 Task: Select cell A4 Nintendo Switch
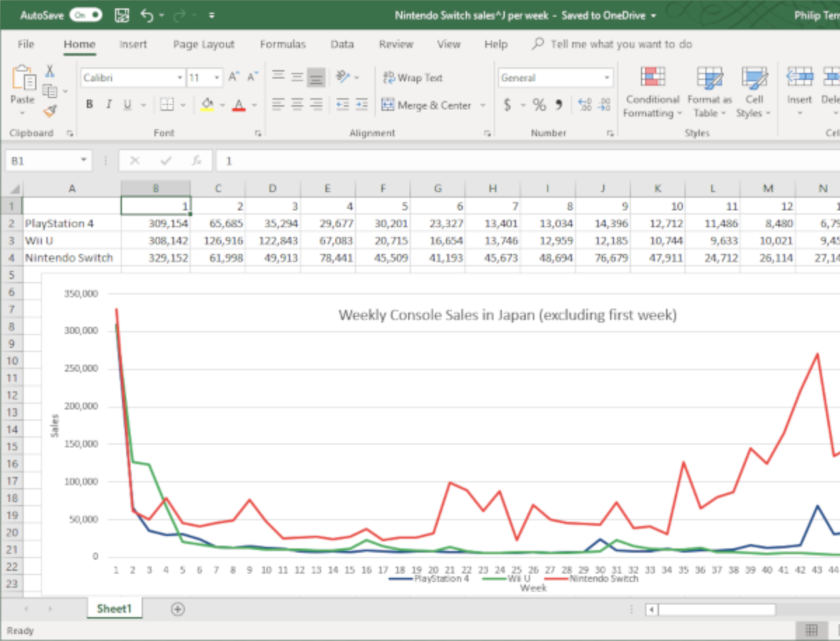[x=72, y=258]
